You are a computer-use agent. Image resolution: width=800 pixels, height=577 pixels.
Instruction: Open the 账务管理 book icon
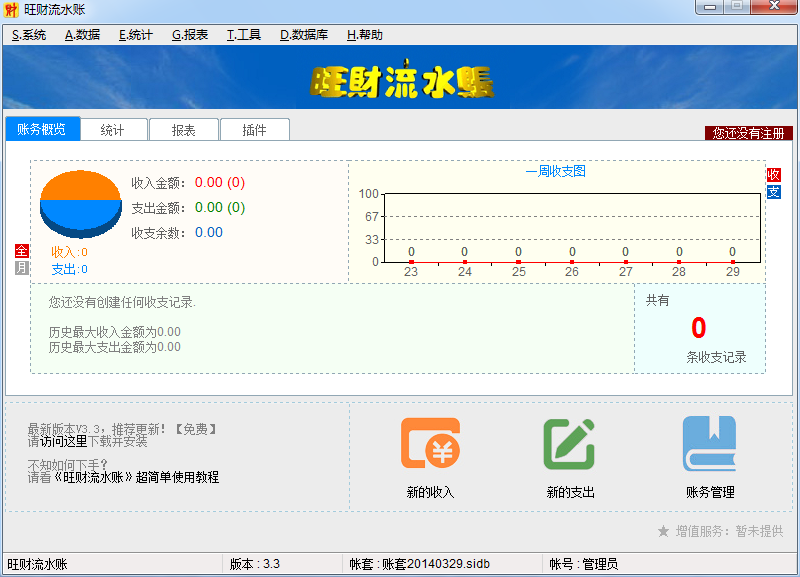pos(709,443)
